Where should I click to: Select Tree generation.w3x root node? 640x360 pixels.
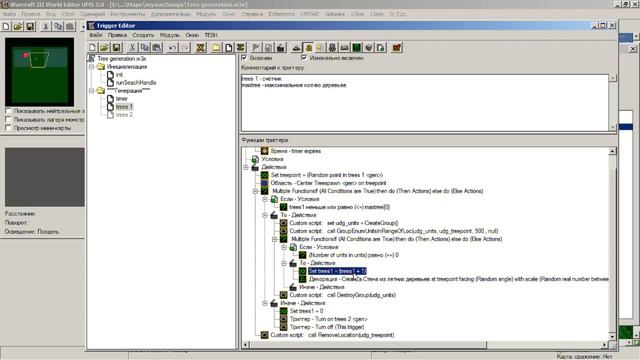(x=122, y=59)
